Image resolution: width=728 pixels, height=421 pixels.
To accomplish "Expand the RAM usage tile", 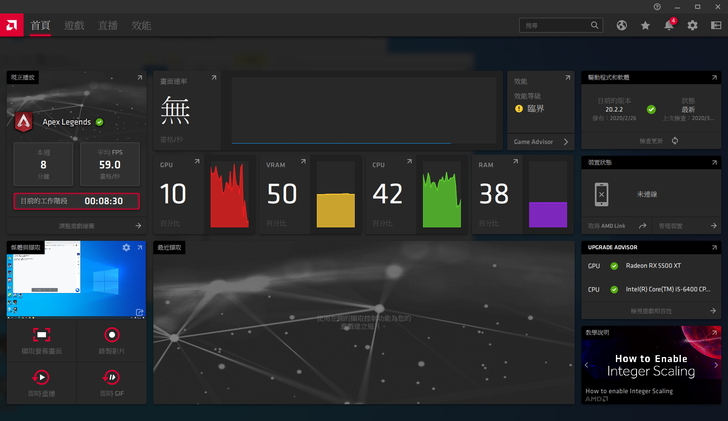I will (515, 162).
